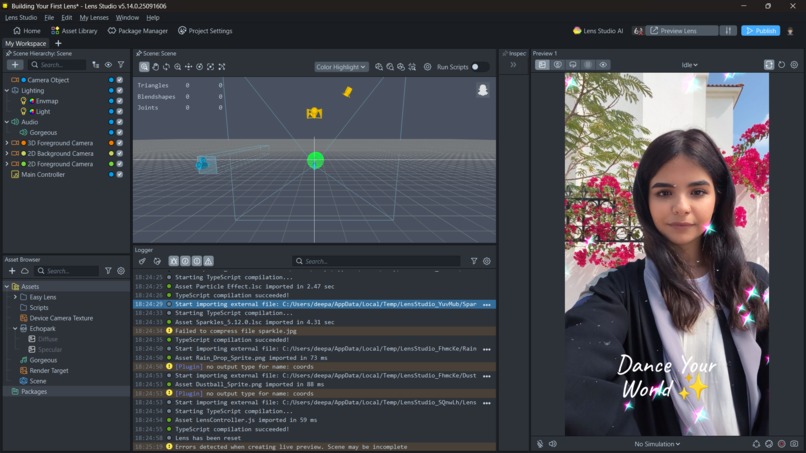Open the Lens Studio menu

(21, 17)
